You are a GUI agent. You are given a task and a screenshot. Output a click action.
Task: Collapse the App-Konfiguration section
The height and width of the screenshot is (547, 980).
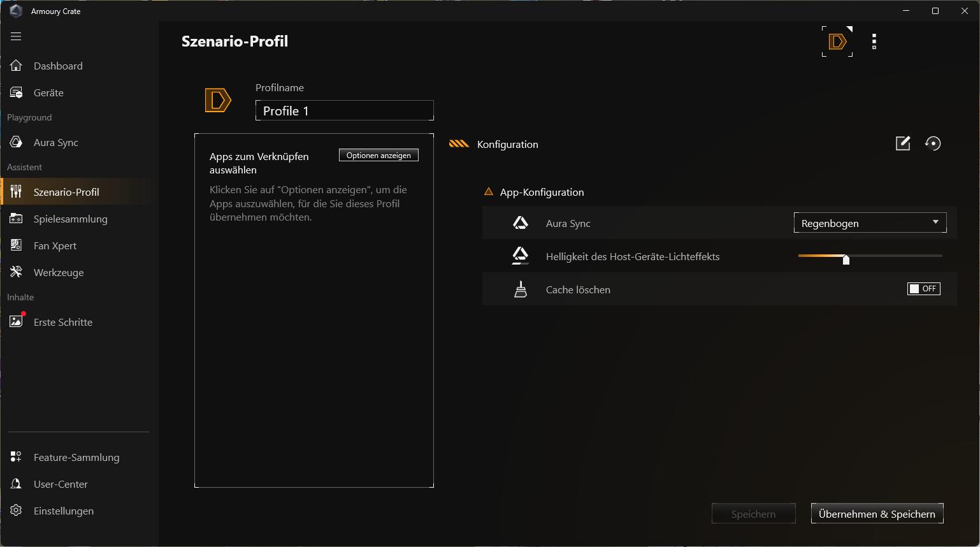(489, 192)
